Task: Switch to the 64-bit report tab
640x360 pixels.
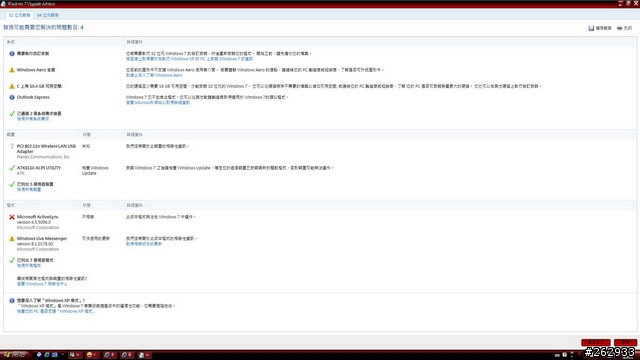Action: coord(48,15)
